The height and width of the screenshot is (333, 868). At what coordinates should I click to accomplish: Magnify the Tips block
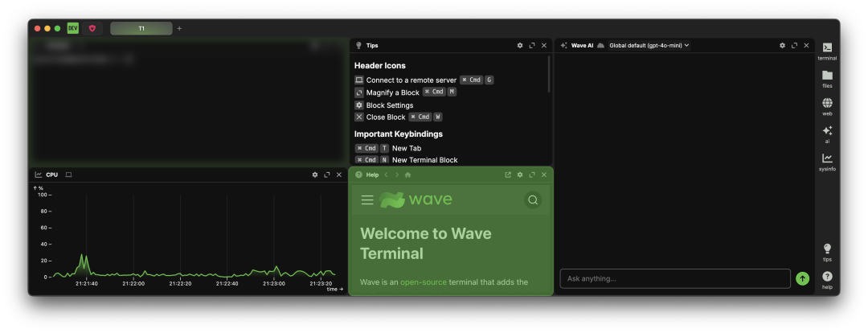[x=532, y=45]
